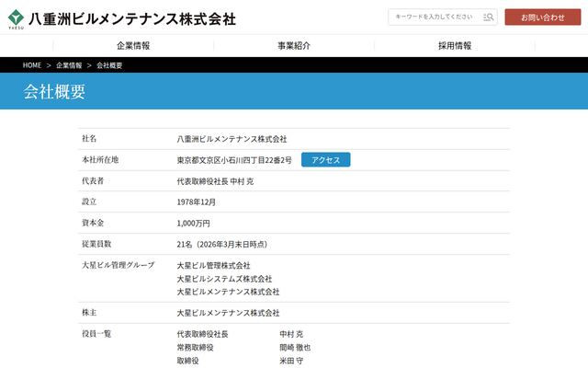This screenshot has width=588, height=368.
Task: Click the 八重洲ビルメンテナンス株式会社 header title
Action: [132, 19]
